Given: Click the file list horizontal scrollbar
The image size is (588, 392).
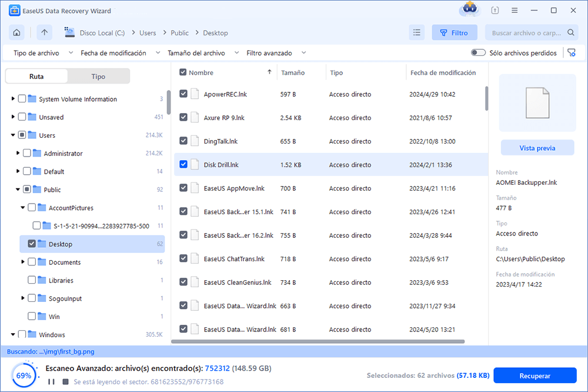Looking at the screenshot, I should click(318, 341).
